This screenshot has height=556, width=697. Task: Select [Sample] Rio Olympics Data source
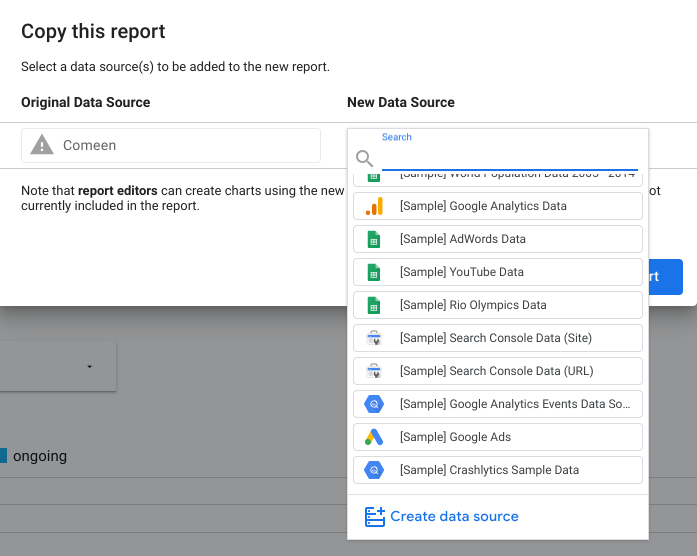497,305
